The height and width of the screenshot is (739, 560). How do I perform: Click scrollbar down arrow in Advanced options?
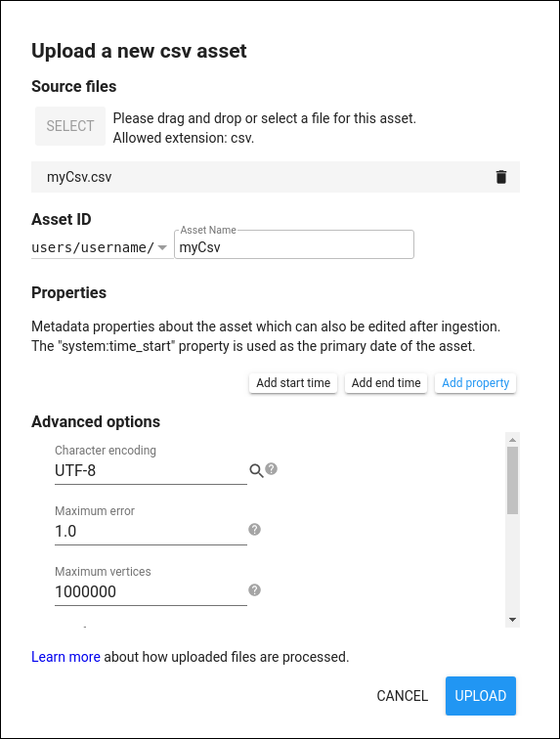(x=512, y=620)
